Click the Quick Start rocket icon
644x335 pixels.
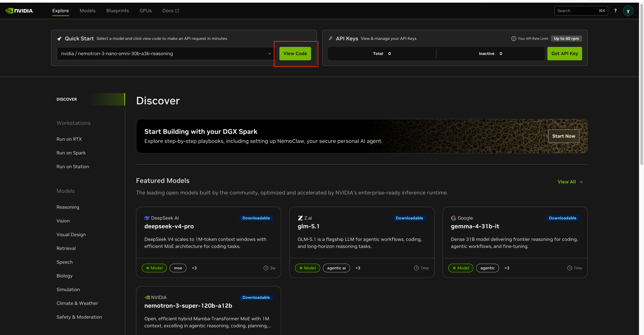point(59,39)
